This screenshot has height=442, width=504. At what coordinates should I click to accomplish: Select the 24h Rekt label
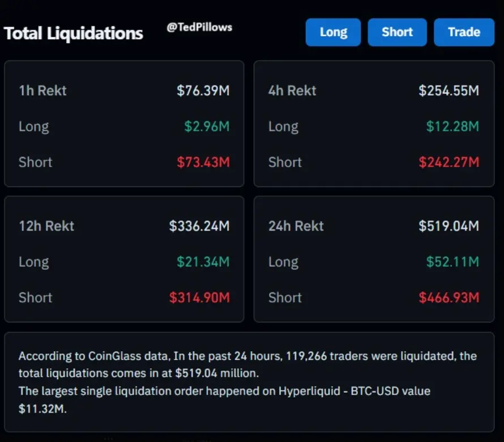click(x=296, y=226)
